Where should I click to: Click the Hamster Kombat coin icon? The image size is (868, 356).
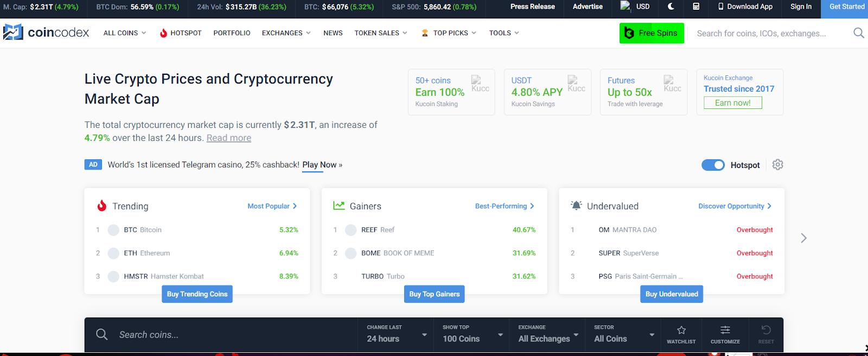113,276
